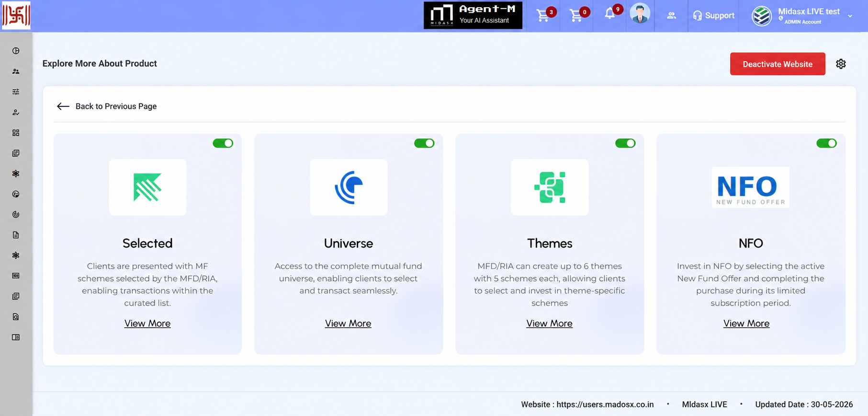Click the '103' counter box sidebar icon
868x416 pixels.
[16, 276]
